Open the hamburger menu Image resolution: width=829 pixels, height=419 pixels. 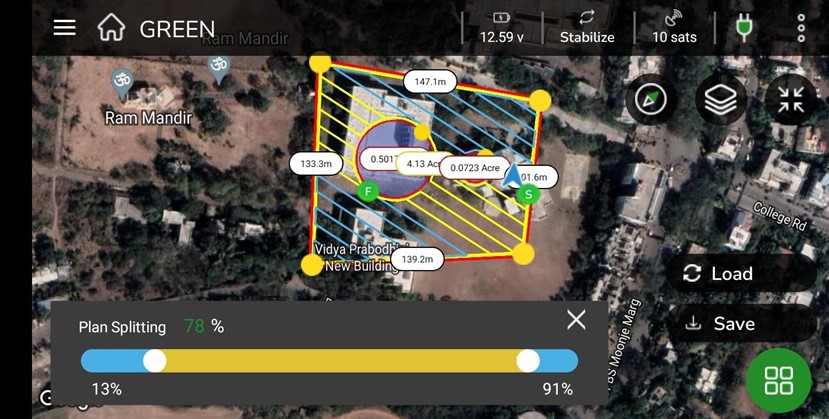tap(65, 28)
